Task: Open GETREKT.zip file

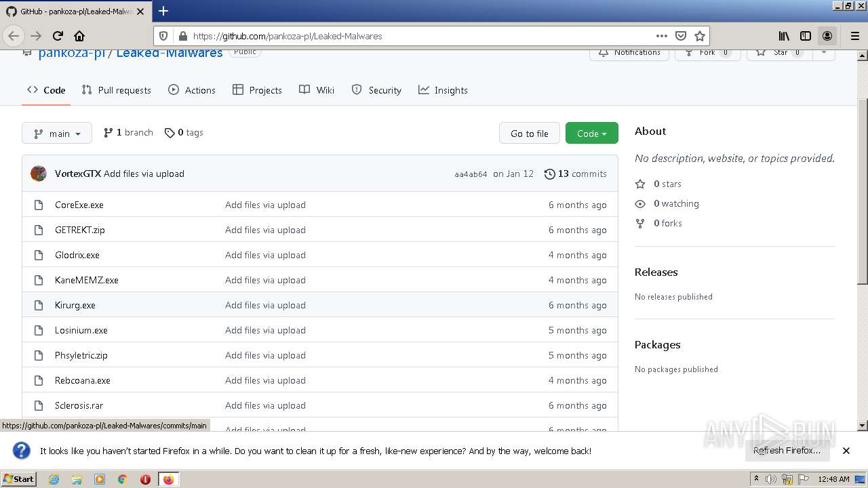Action: coord(80,230)
